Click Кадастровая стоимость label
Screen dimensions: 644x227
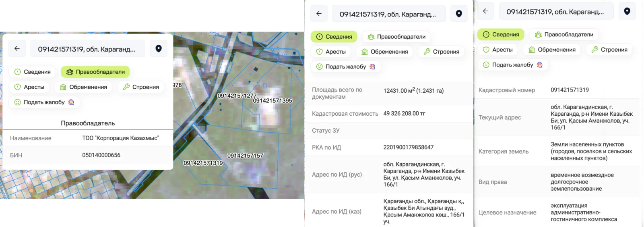pyautogui.click(x=345, y=114)
